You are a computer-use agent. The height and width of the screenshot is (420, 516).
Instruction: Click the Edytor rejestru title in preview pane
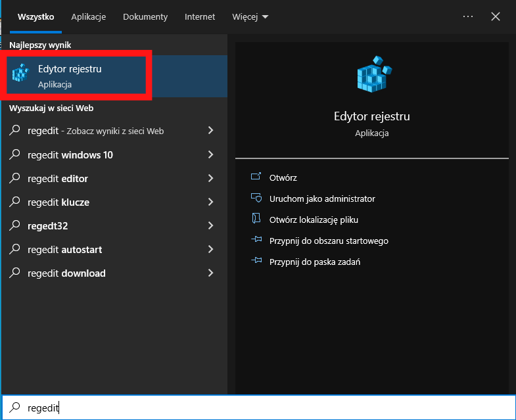(x=372, y=116)
